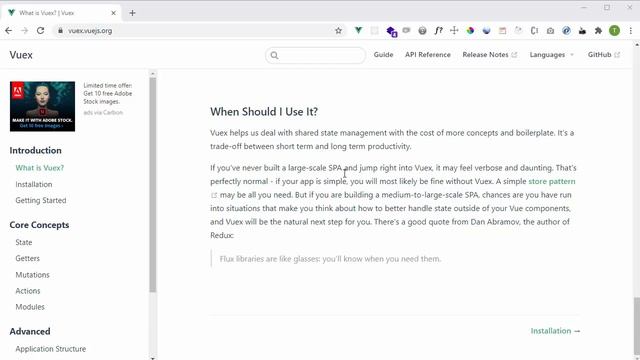Screen dimensions: 640x360
Task: Click the site lock icon in address bar
Action: (x=60, y=31)
